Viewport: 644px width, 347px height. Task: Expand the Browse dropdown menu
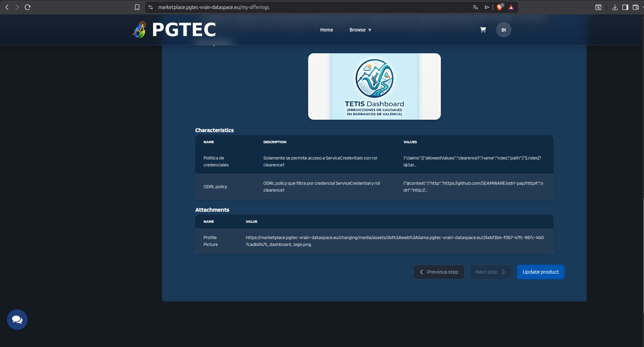tap(360, 30)
